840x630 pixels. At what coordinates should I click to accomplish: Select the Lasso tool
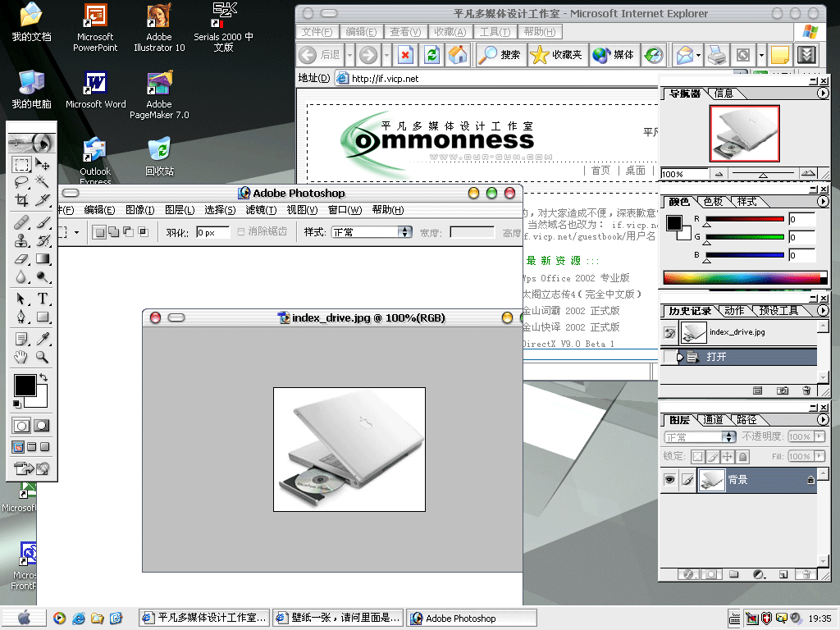point(21,182)
